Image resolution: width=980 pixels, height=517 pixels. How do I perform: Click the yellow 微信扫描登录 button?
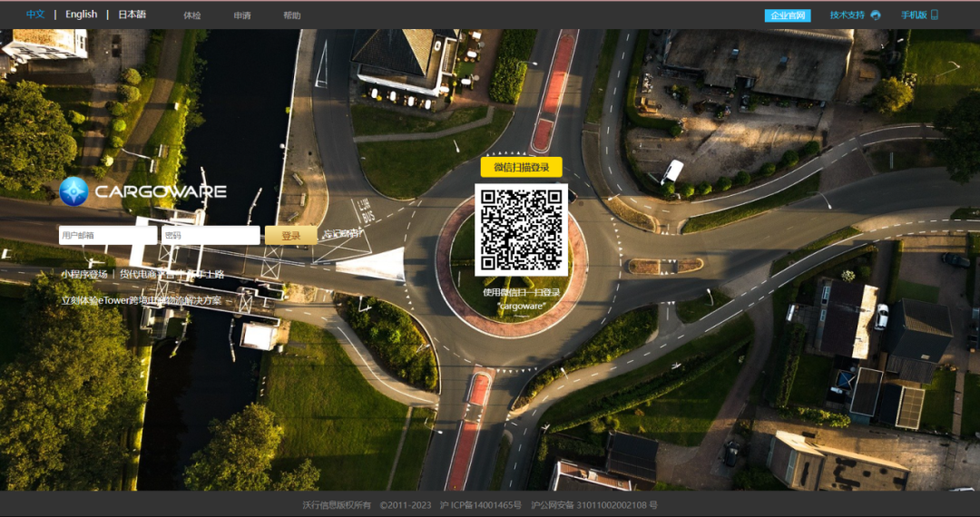521,167
